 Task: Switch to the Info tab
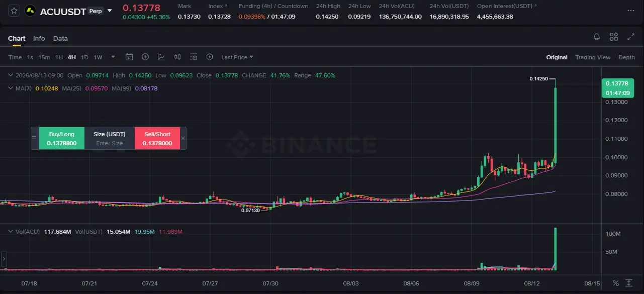coord(39,39)
